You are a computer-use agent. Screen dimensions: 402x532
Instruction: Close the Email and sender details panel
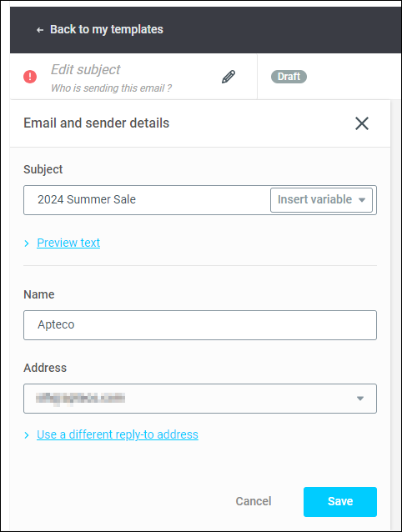tap(362, 123)
